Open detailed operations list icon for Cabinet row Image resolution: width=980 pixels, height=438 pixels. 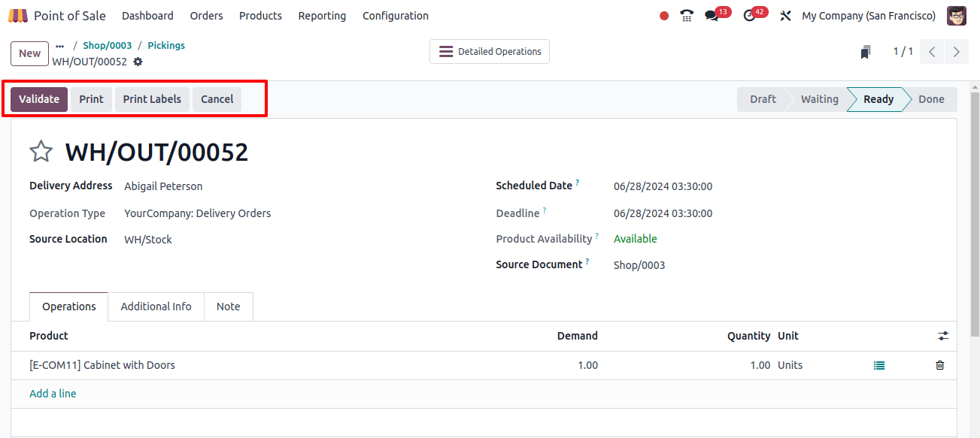[879, 365]
